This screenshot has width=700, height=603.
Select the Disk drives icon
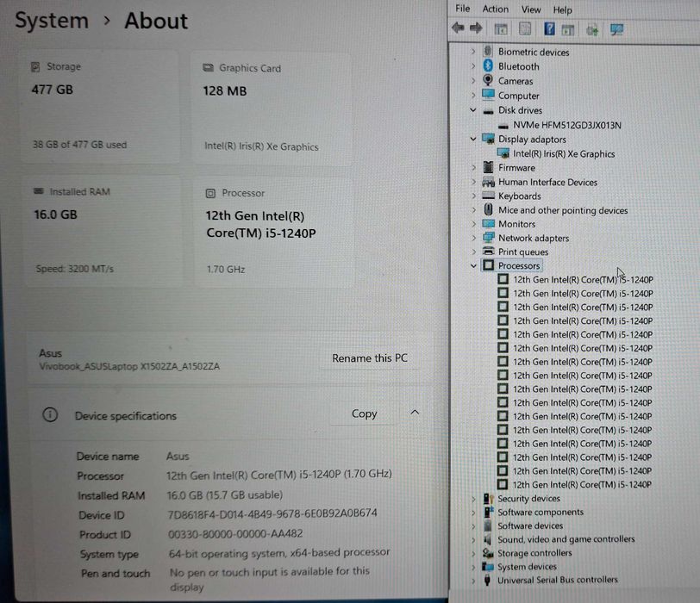click(x=489, y=110)
